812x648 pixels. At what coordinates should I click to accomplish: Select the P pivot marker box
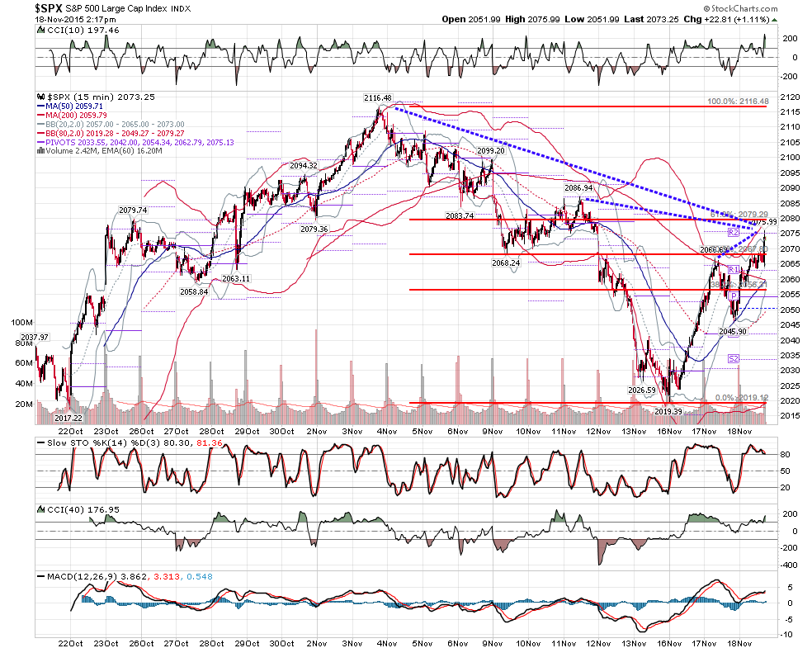pos(734,296)
